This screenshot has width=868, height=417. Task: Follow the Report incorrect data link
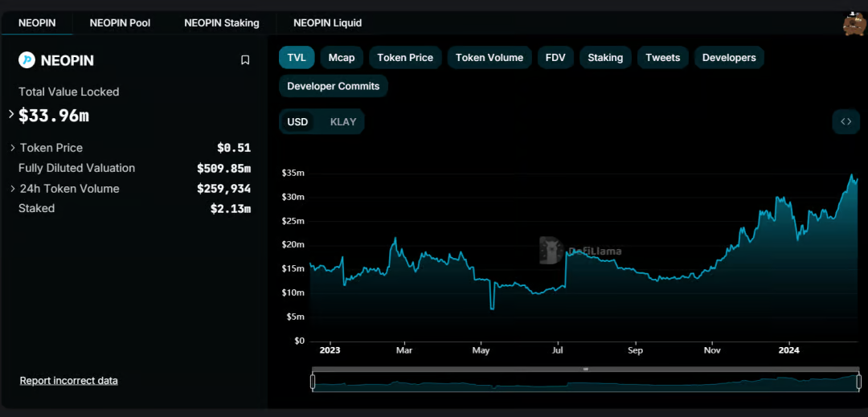click(69, 380)
